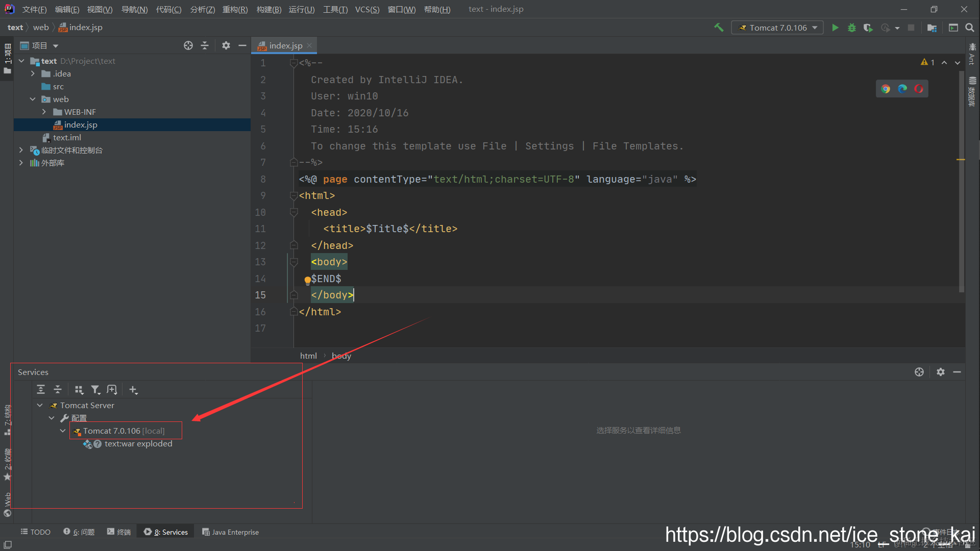Collapse the web folder in the project tree

[33, 99]
